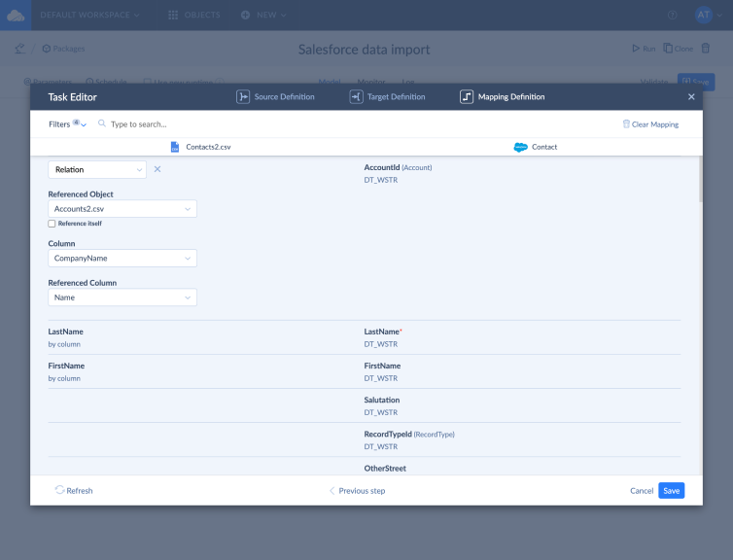Clone the package
Image resolution: width=733 pixels, height=560 pixels.
[x=679, y=49]
